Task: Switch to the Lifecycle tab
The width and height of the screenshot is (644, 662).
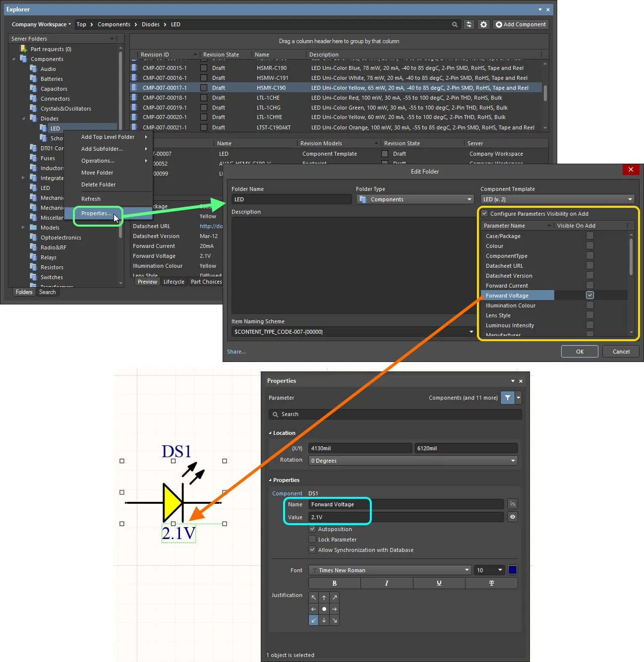Action: [x=174, y=282]
